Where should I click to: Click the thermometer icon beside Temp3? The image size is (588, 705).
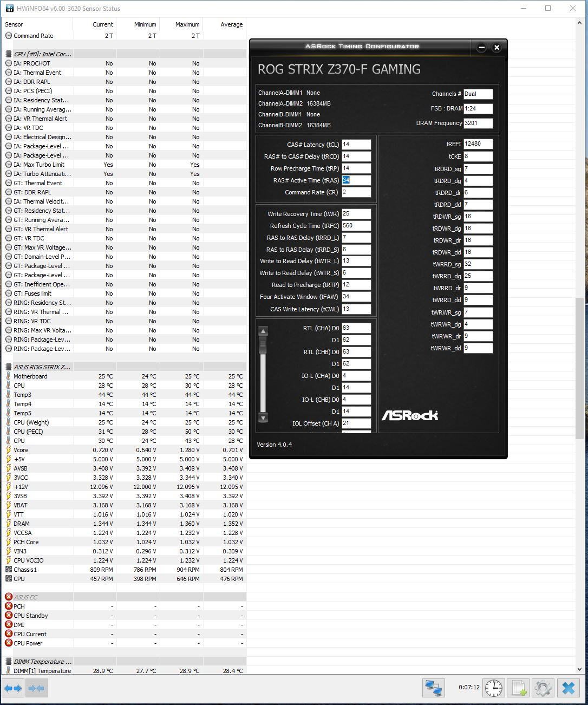point(9,395)
